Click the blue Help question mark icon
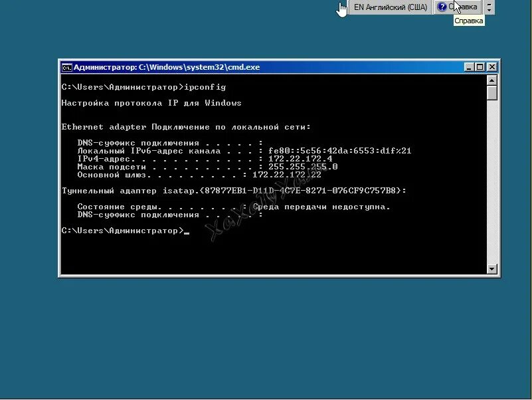Screen dimensions: 532x400 tap(442, 7)
